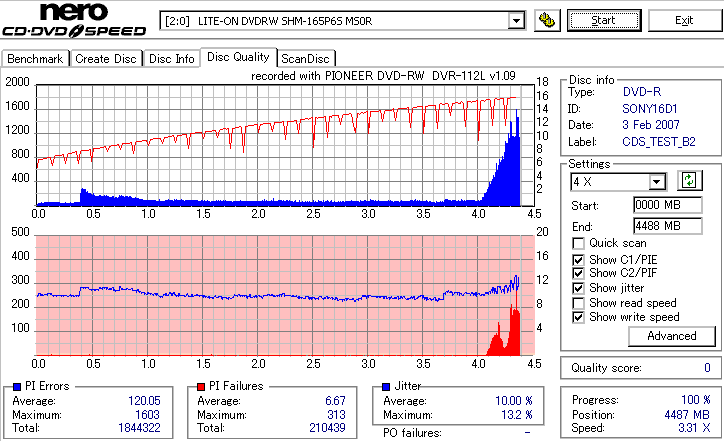Uncheck Show C2/PIF
Image resolution: width=724 pixels, height=441 pixels.
point(578,273)
